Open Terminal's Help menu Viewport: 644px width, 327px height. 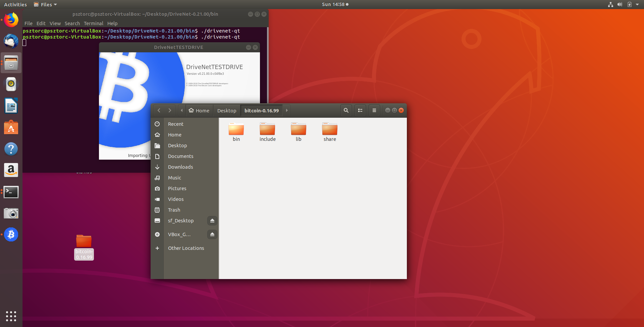coord(112,23)
